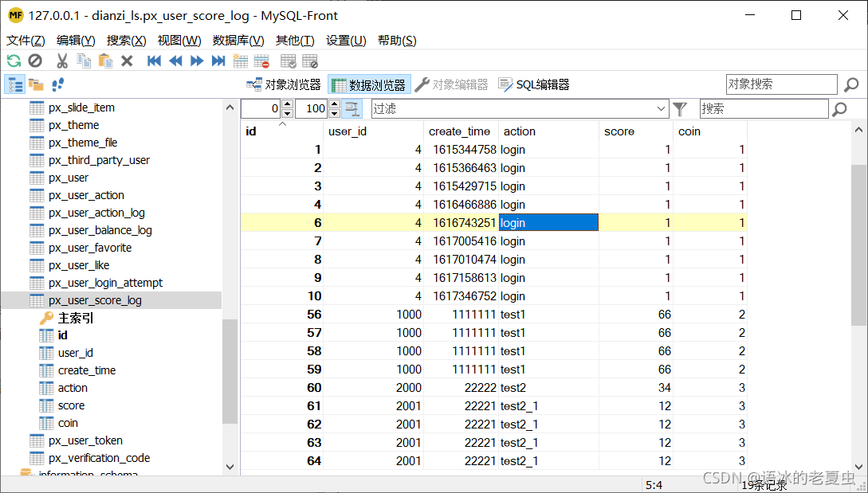Toggle the folders explorer view icon
Viewport: 868px width, 493px height.
36,84
